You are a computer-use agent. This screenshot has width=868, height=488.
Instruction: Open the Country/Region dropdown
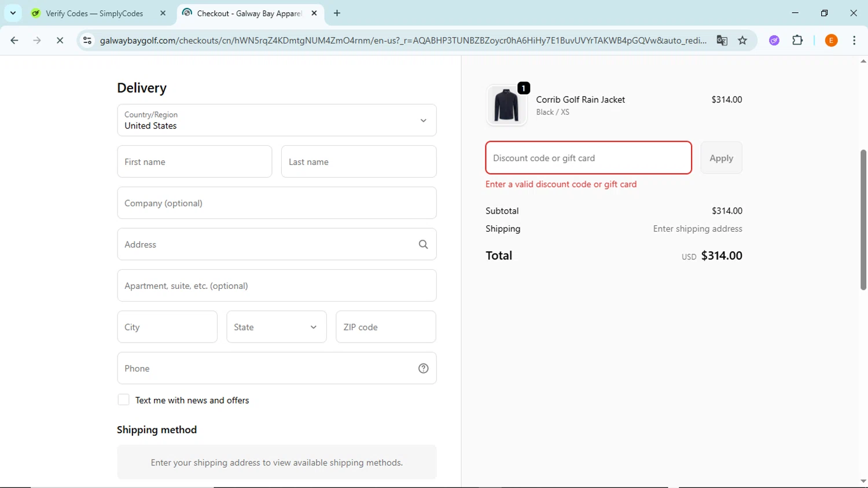[277, 120]
